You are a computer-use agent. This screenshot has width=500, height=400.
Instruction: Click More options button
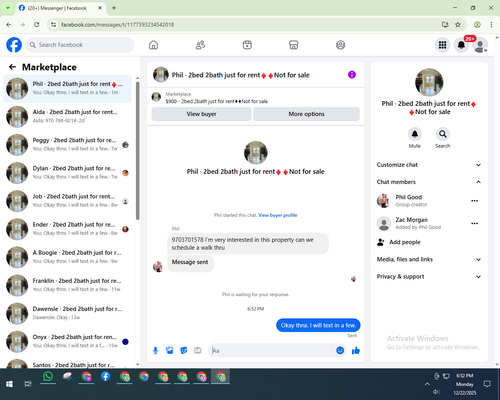(x=306, y=114)
